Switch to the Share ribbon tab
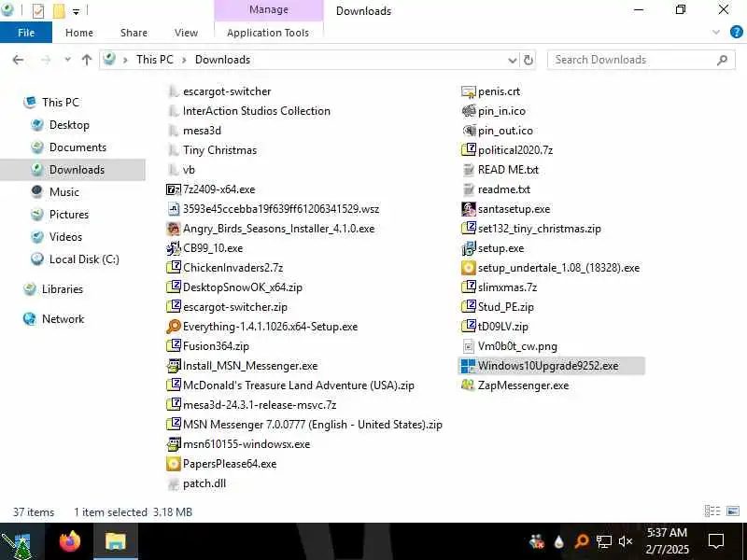The image size is (747, 560). click(134, 33)
